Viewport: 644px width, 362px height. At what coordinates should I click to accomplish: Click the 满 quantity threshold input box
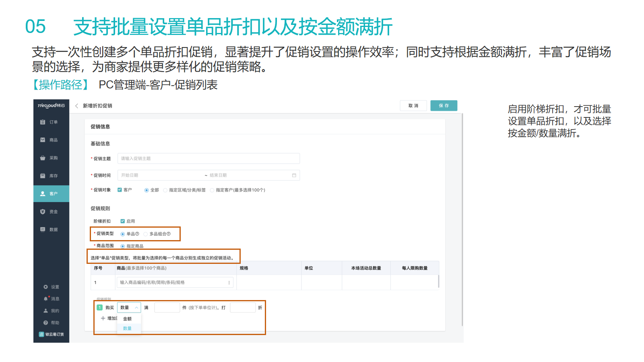coord(167,308)
